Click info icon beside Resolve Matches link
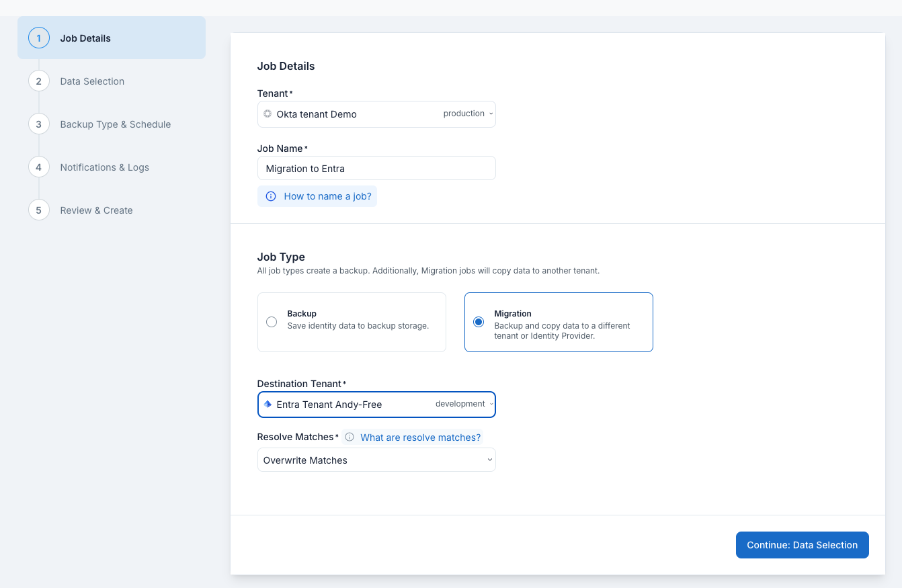 click(350, 437)
